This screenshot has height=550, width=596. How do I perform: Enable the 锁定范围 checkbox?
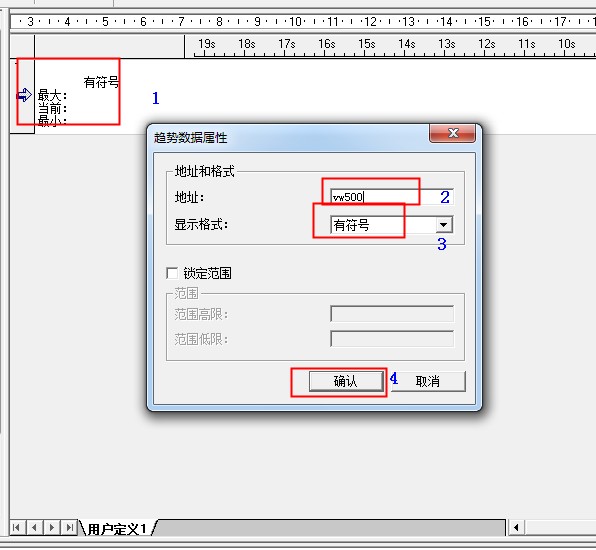172,273
